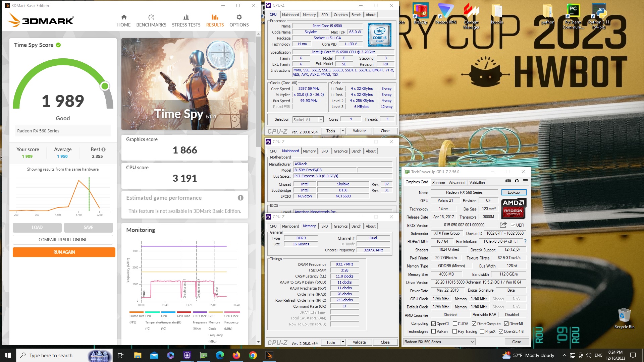The image size is (644, 362).
Task: Click Time Spy score gauge knob
Action: tap(105, 86)
